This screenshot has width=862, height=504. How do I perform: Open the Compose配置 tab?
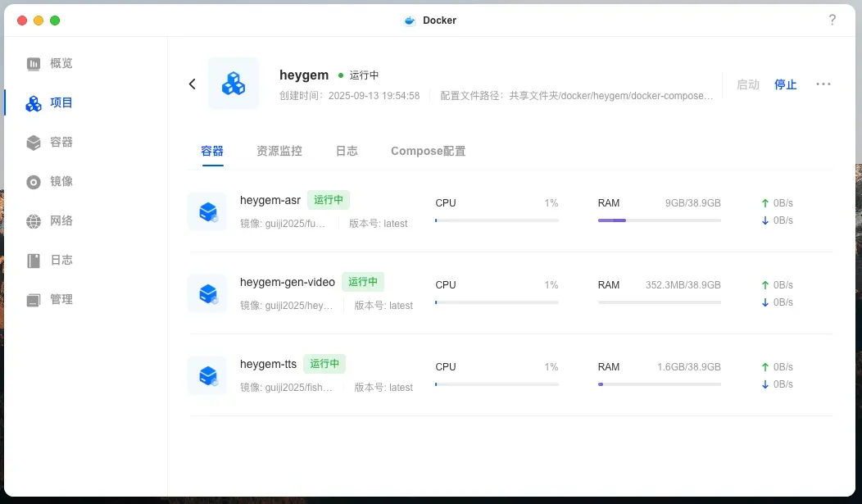click(428, 151)
